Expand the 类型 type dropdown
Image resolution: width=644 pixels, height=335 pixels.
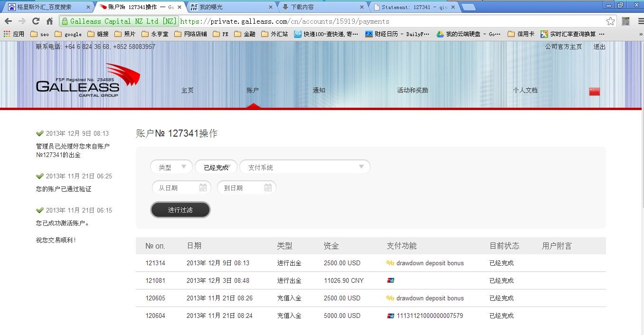click(x=171, y=167)
